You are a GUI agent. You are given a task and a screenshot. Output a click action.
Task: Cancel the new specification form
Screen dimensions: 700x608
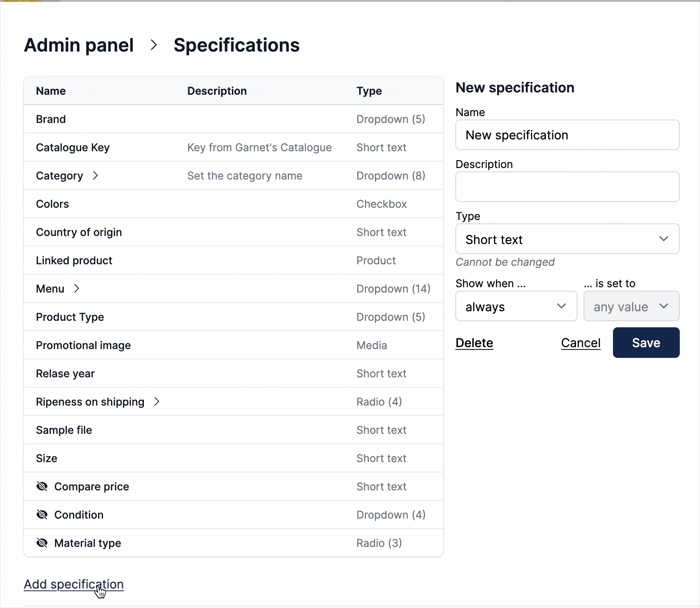pyautogui.click(x=581, y=343)
